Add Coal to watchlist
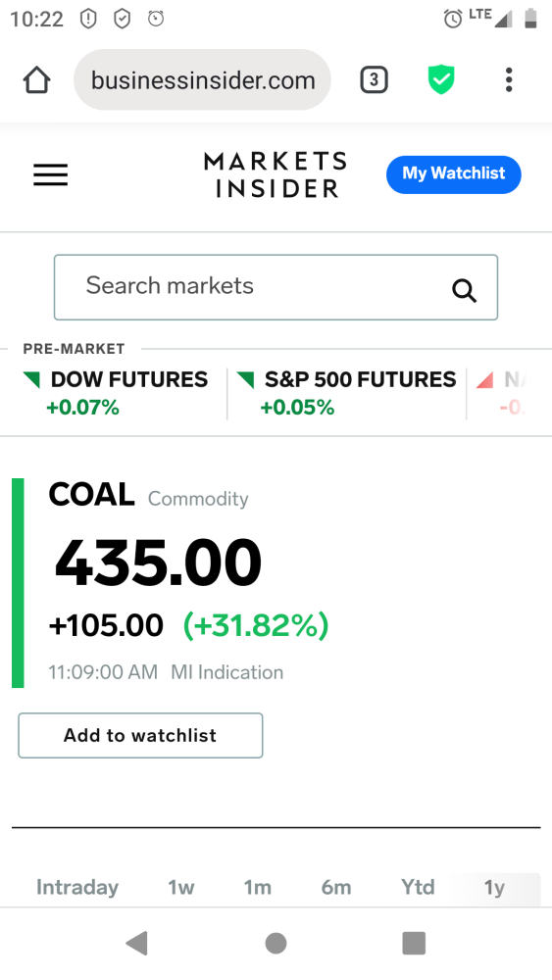The height and width of the screenshot is (980, 552). 140,736
